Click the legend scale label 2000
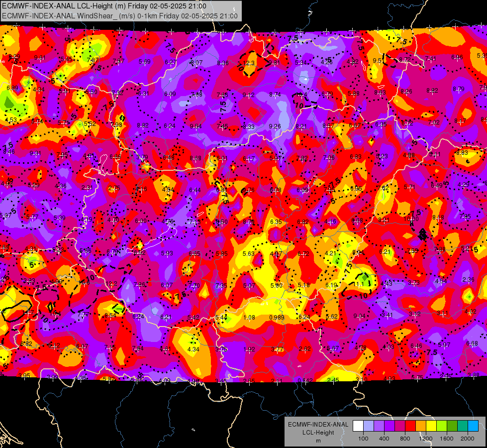 (468, 439)
